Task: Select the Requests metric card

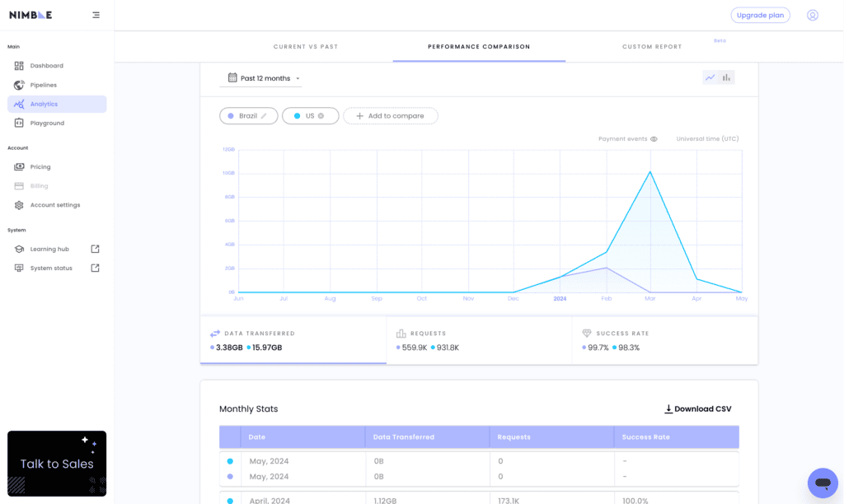Action: click(x=479, y=340)
